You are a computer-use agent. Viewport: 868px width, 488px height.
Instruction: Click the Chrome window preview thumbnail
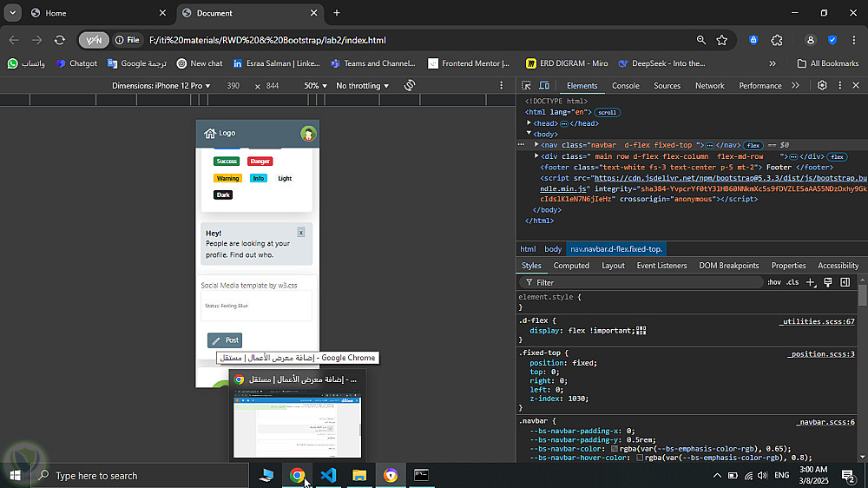(x=297, y=424)
